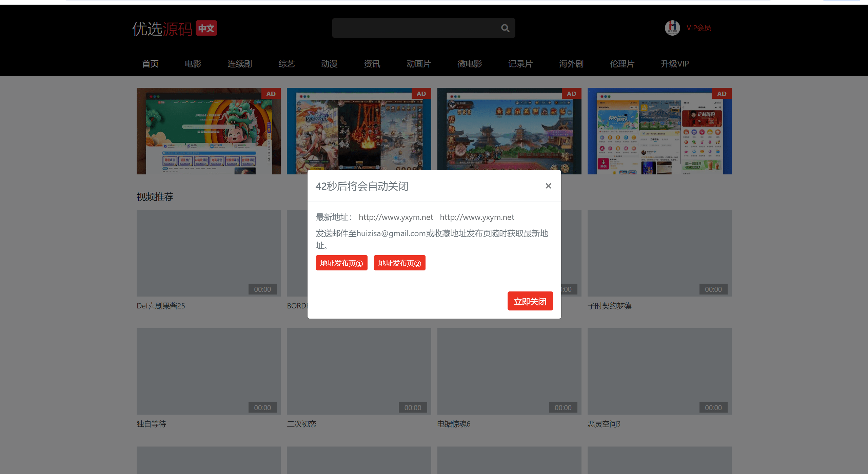Select the 电影 menu item
Image resolution: width=868 pixels, height=474 pixels.
(x=193, y=63)
